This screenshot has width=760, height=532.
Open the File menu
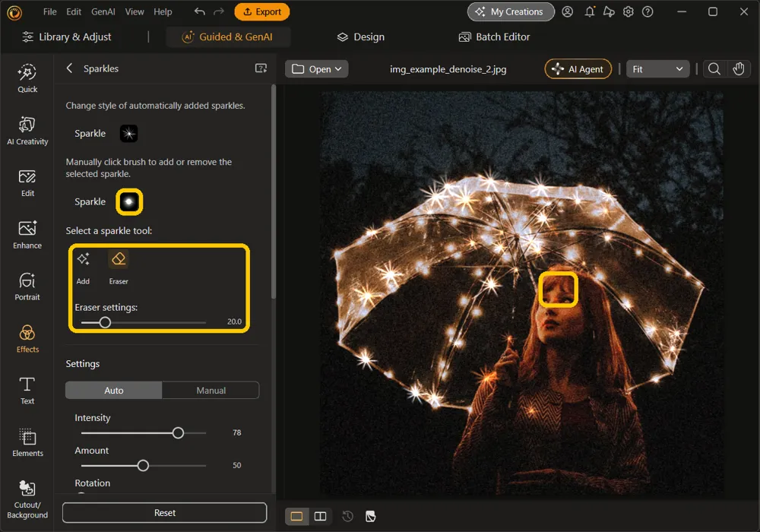tap(50, 11)
